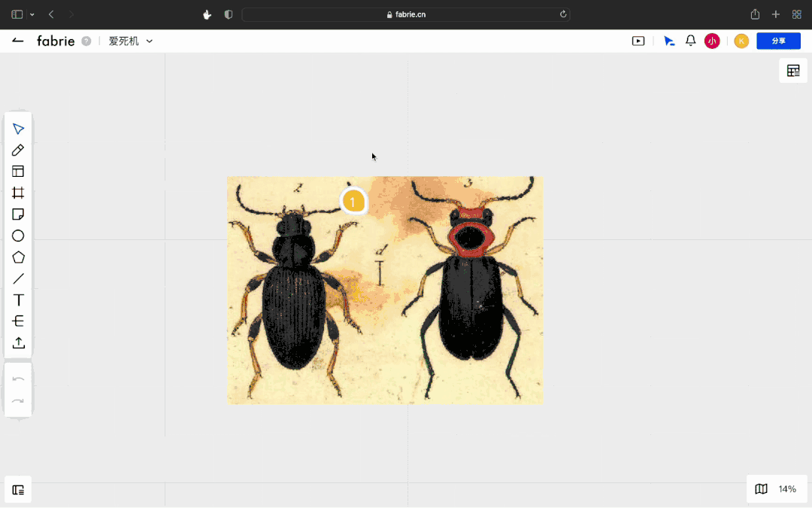
Task: Undo the last action
Action: coord(18,379)
